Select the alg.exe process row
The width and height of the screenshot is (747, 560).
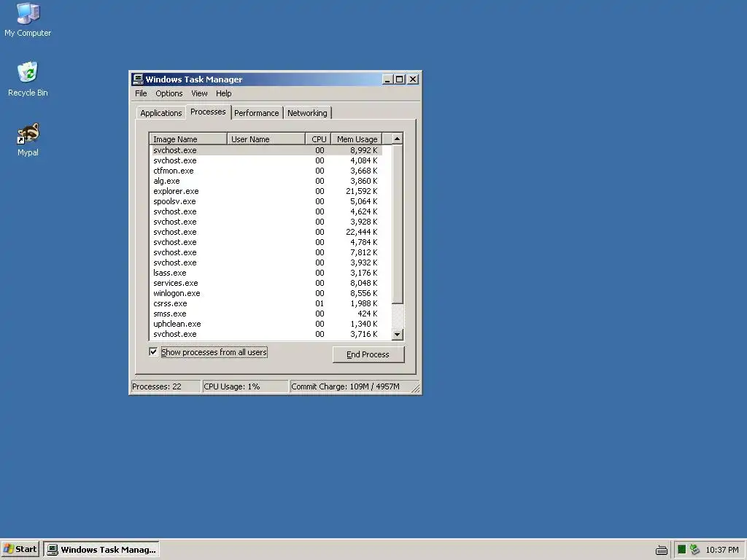tap(266, 181)
